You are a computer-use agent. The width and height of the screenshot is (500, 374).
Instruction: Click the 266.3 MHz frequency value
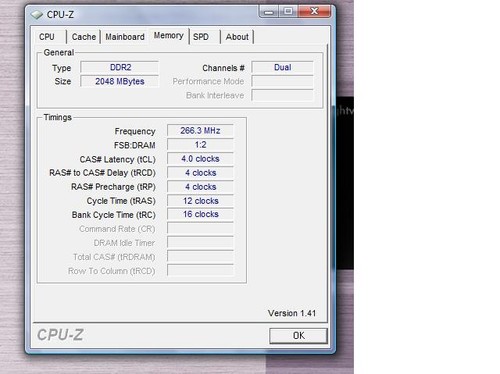click(x=200, y=131)
